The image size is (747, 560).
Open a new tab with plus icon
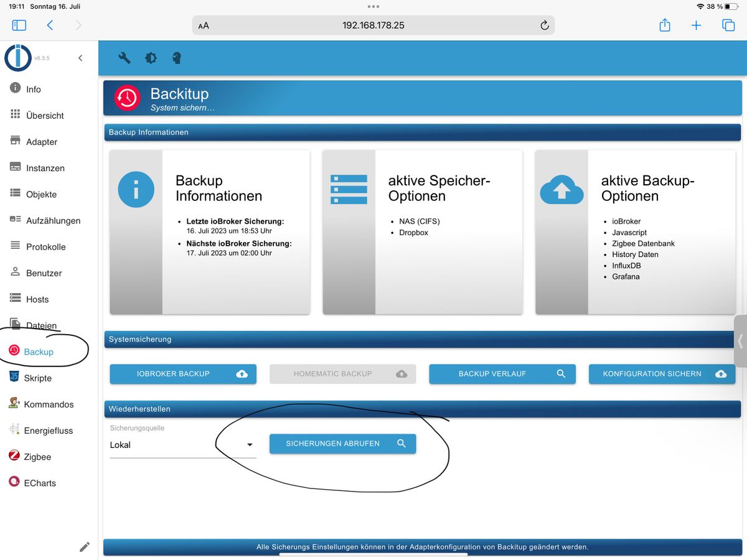(696, 25)
